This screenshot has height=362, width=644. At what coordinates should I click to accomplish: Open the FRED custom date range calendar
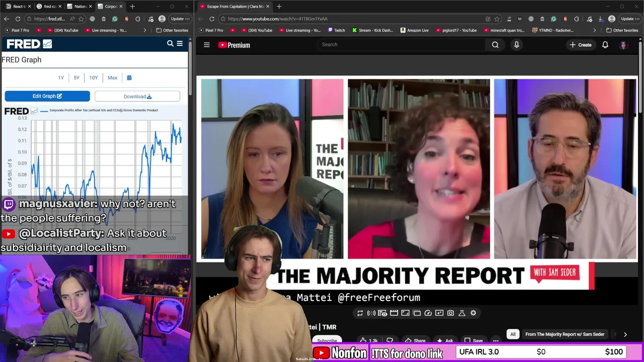[129, 77]
